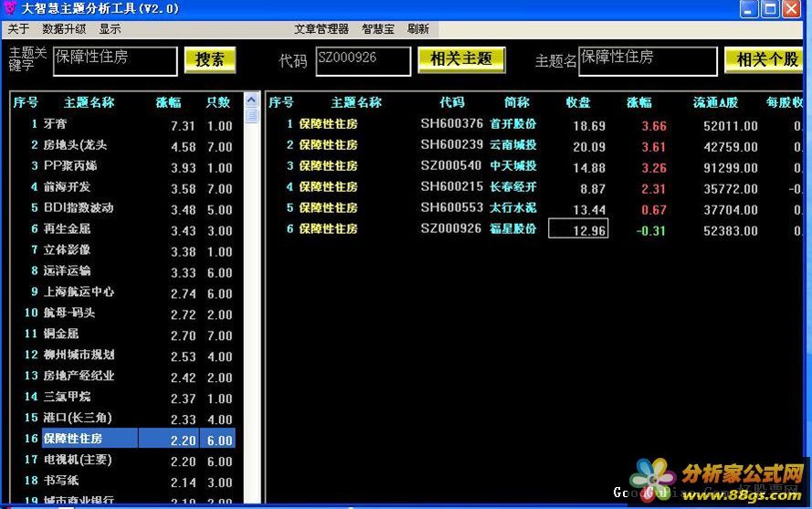Click 刷新 to refresh data
Viewport: 812px width, 509px height.
pyautogui.click(x=418, y=29)
